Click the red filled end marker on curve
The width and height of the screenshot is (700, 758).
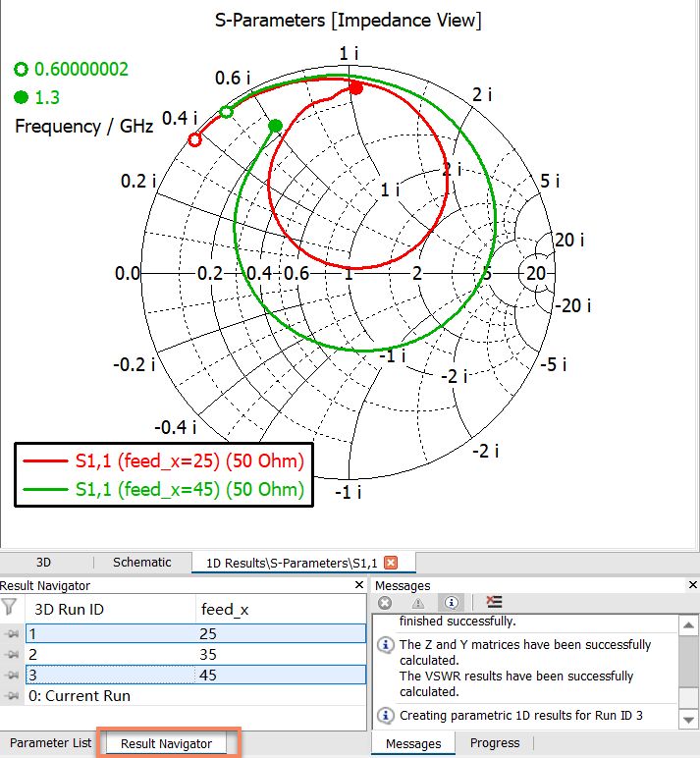pyautogui.click(x=356, y=88)
